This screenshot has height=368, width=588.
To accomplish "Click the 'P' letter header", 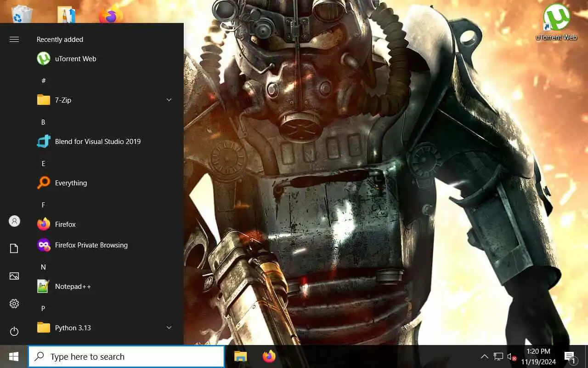I will [43, 308].
